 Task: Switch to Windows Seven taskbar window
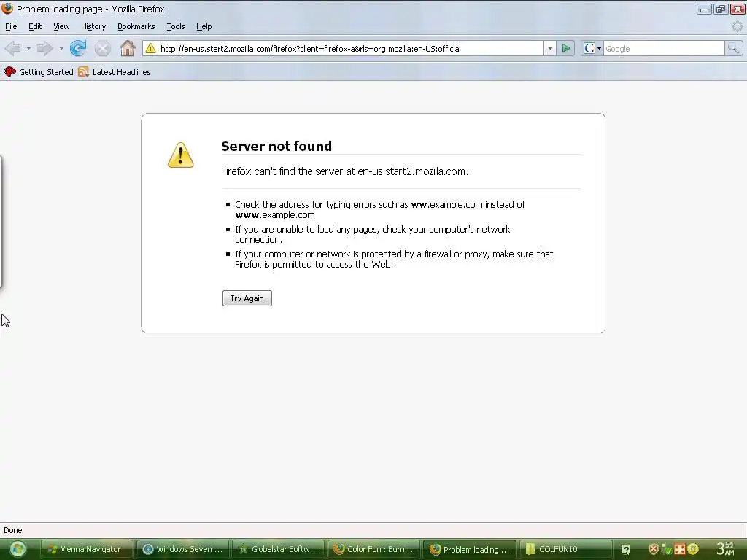pos(183,549)
